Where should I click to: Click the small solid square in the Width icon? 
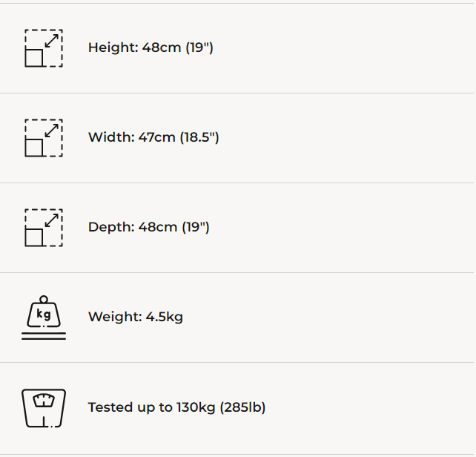(x=34, y=148)
